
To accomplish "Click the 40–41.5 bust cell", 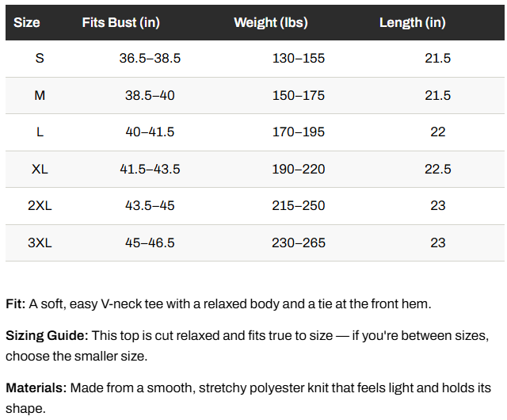I will pos(150,132).
